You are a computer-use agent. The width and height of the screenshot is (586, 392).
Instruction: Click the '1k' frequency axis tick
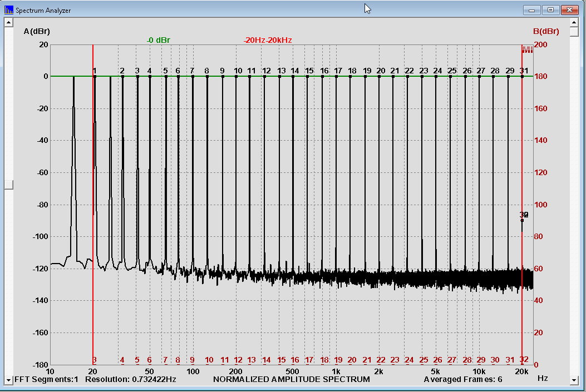click(336, 371)
